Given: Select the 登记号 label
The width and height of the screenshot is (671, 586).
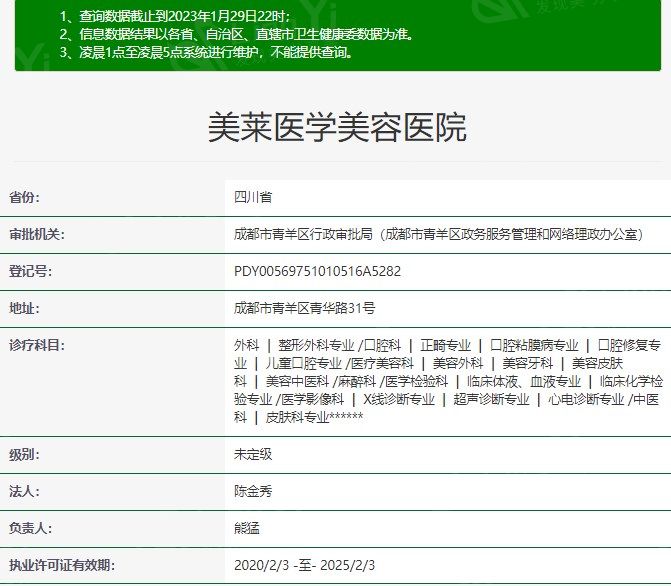Looking at the screenshot, I should 30,271.
